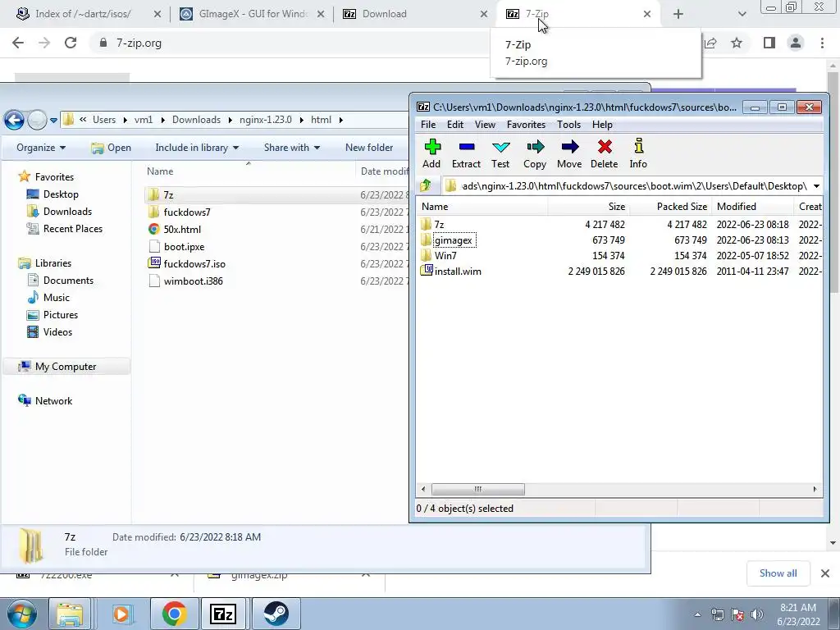840x630 pixels.
Task: Select boot.ipxe file in Explorer
Action: (184, 246)
